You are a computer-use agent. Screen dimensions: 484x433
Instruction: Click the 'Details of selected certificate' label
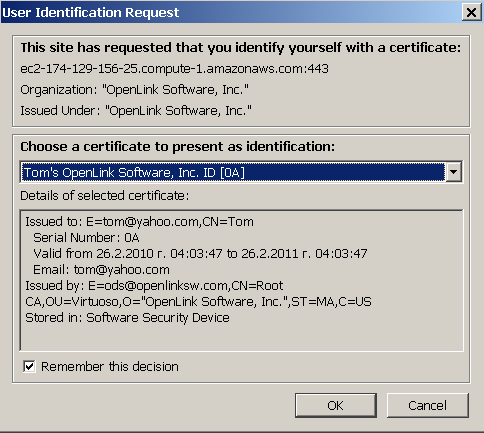(x=105, y=196)
